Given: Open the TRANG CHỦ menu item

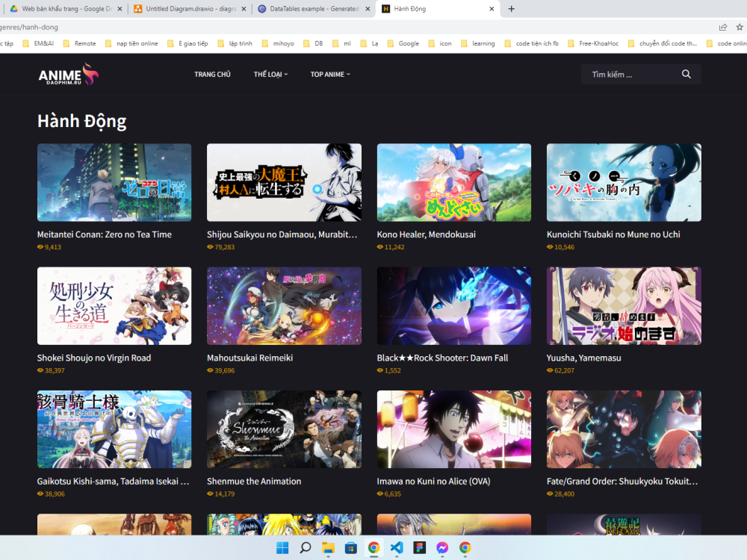Looking at the screenshot, I should tap(212, 74).
